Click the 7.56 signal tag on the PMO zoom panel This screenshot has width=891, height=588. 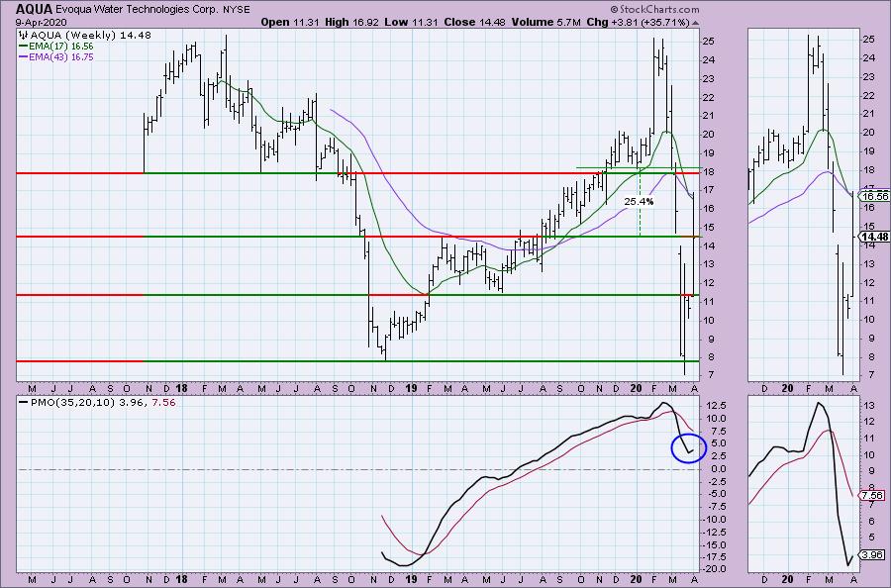click(872, 495)
